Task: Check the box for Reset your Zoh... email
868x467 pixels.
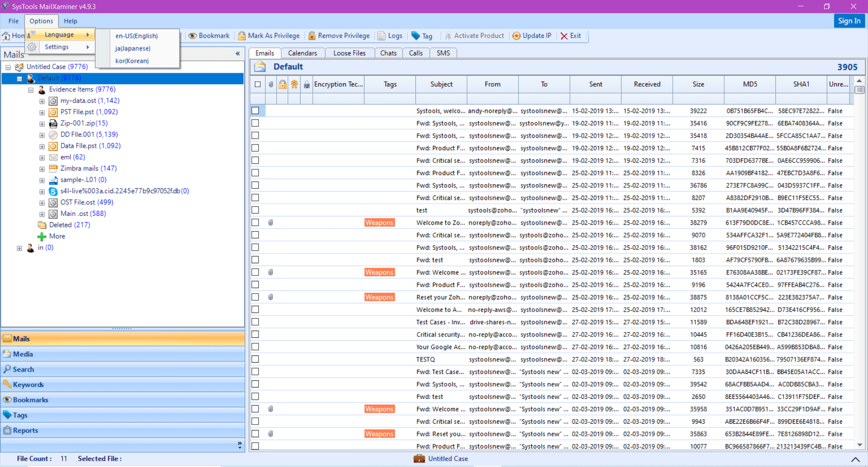Action: [x=255, y=297]
